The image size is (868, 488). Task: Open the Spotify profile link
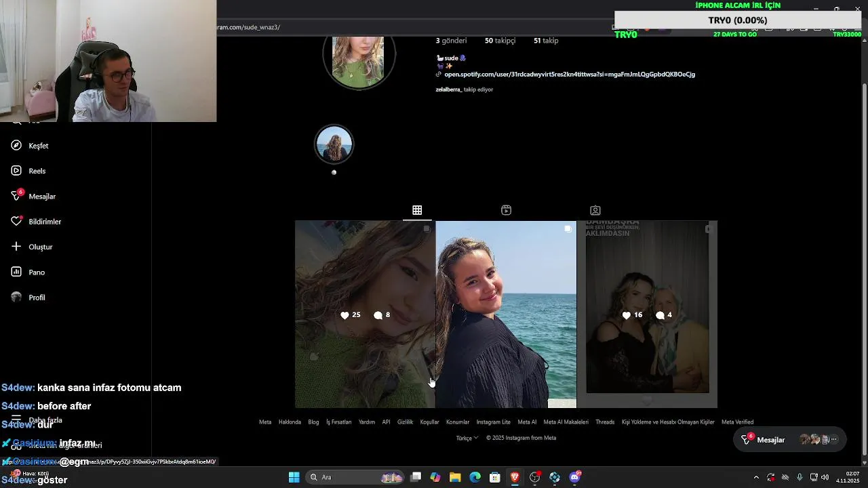(569, 75)
